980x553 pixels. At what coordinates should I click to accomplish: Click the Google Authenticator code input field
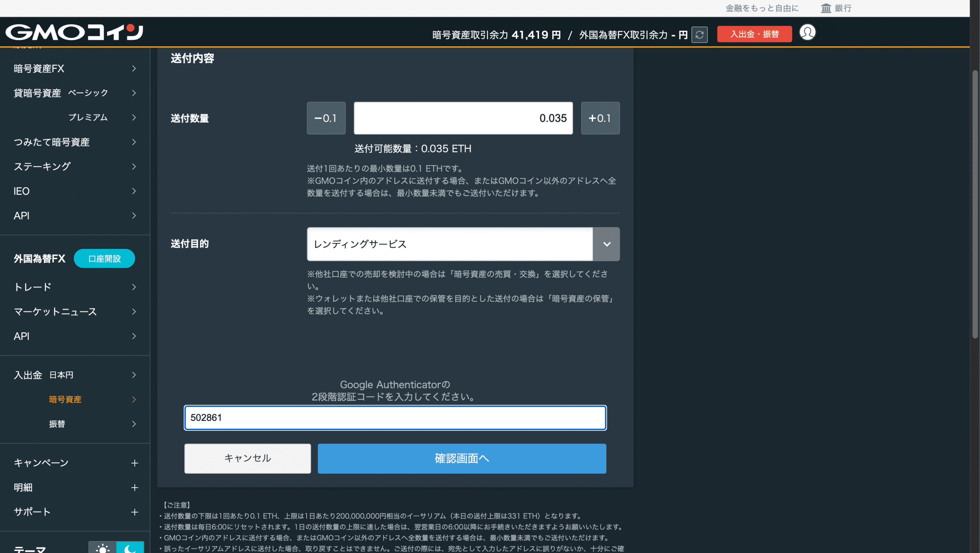(395, 418)
